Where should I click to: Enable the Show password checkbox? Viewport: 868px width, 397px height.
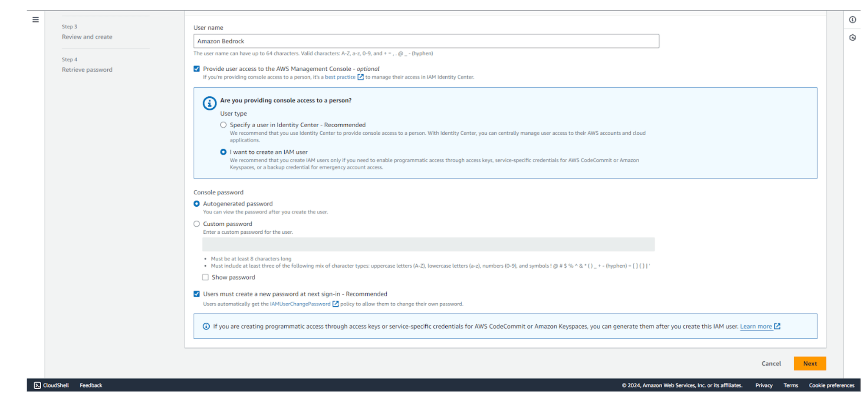click(x=205, y=277)
